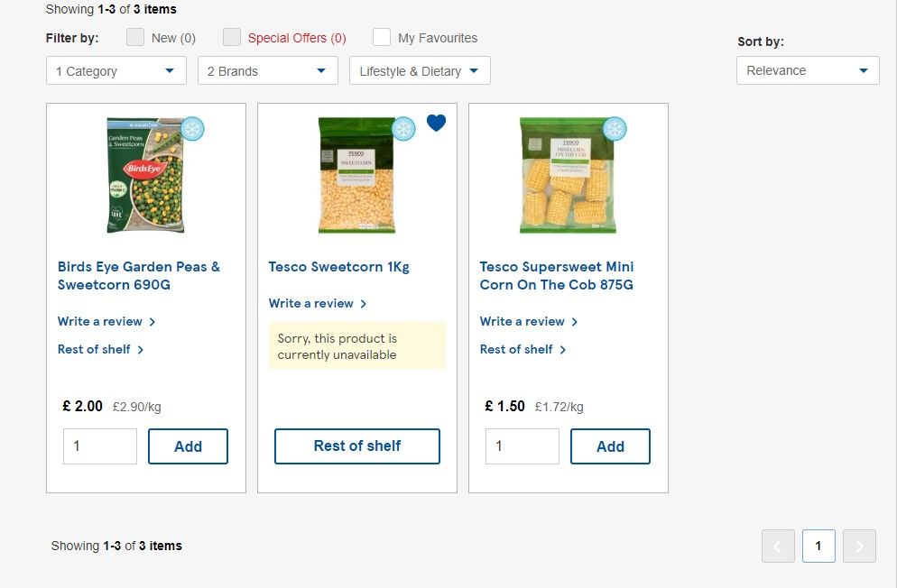Click chevron beside Mini Corn Rest of shelf
This screenshot has height=588, width=897.
563,350
